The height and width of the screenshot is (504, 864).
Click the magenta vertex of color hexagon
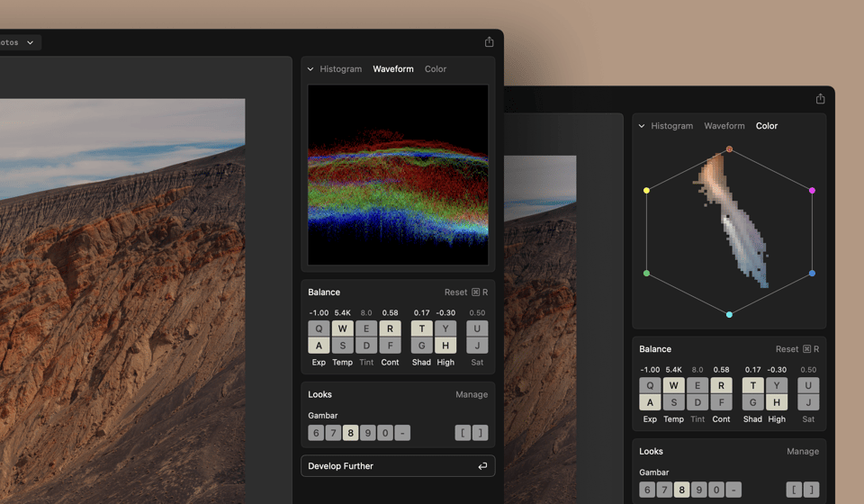(x=812, y=191)
